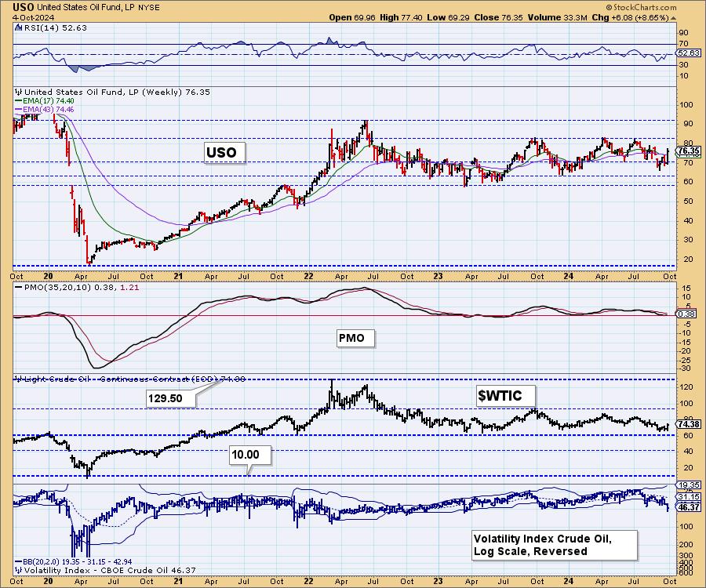Click the 46.37 volatility value tag on the right axis
The image size is (706, 588).
coord(689,507)
